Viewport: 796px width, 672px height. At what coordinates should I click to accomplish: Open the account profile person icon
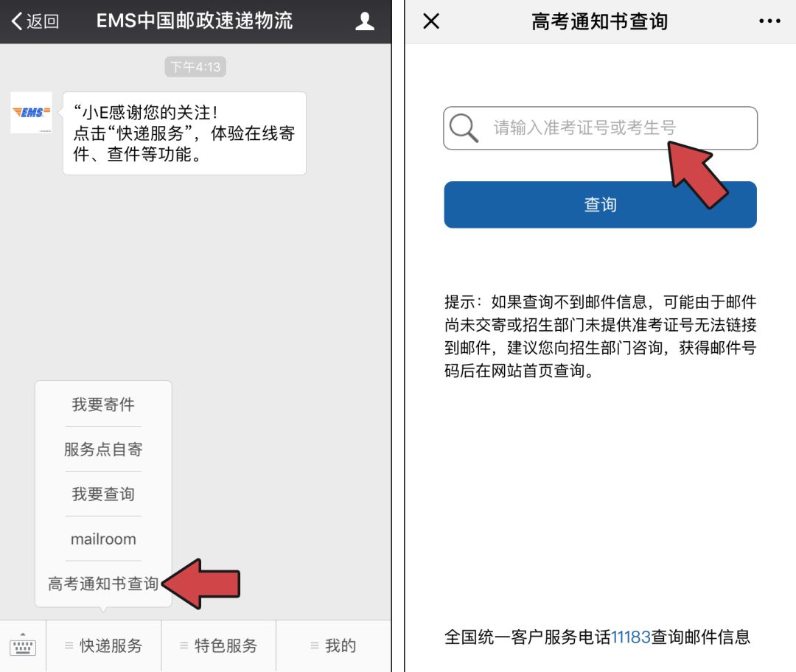click(x=365, y=21)
